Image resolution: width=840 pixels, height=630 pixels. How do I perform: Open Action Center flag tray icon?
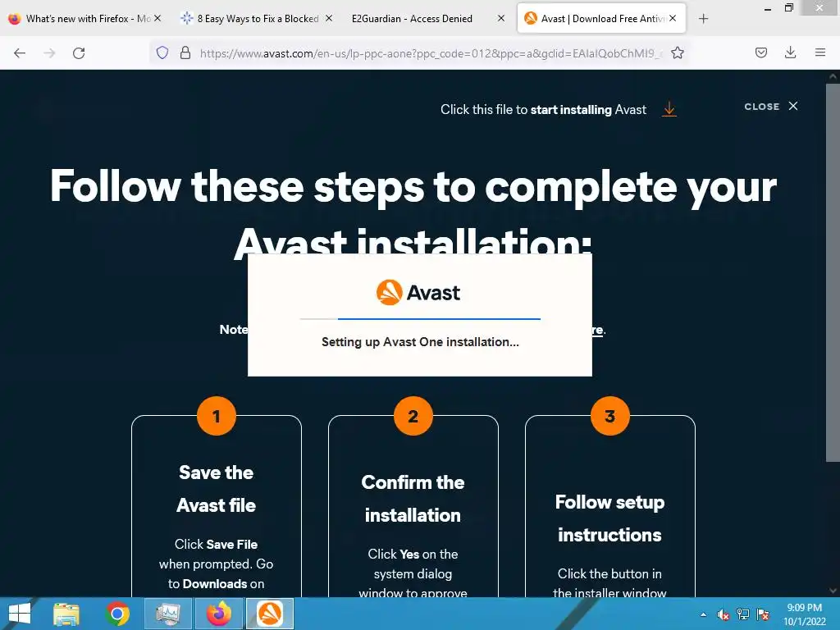pyautogui.click(x=763, y=614)
